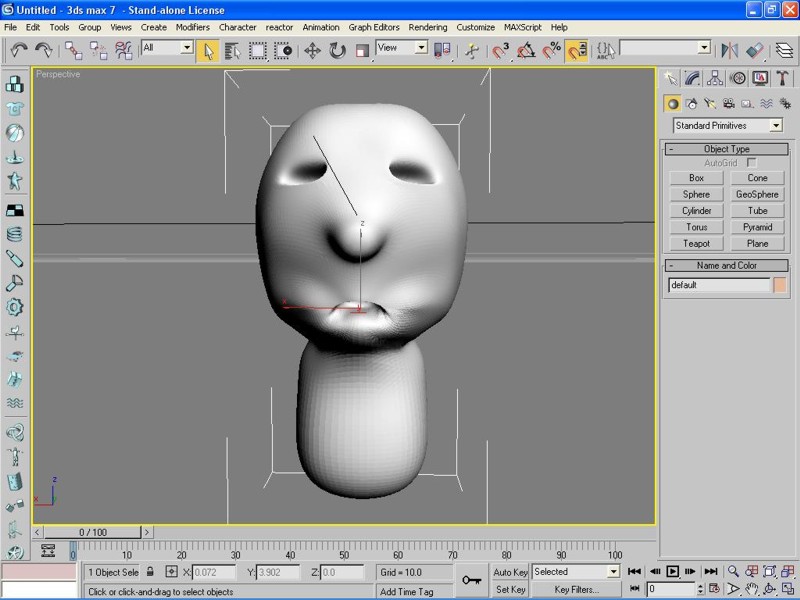
Task: Click Use Pivot Point Center icon
Action: tap(442, 50)
